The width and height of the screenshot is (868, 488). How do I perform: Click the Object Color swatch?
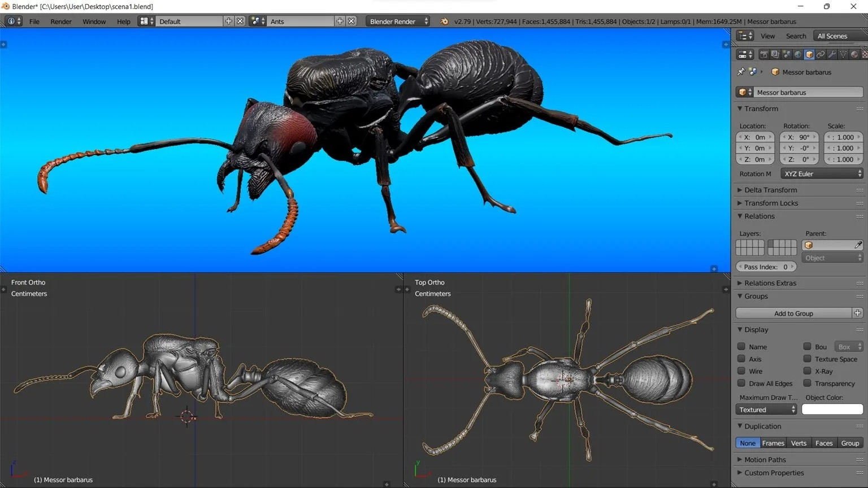click(x=832, y=409)
